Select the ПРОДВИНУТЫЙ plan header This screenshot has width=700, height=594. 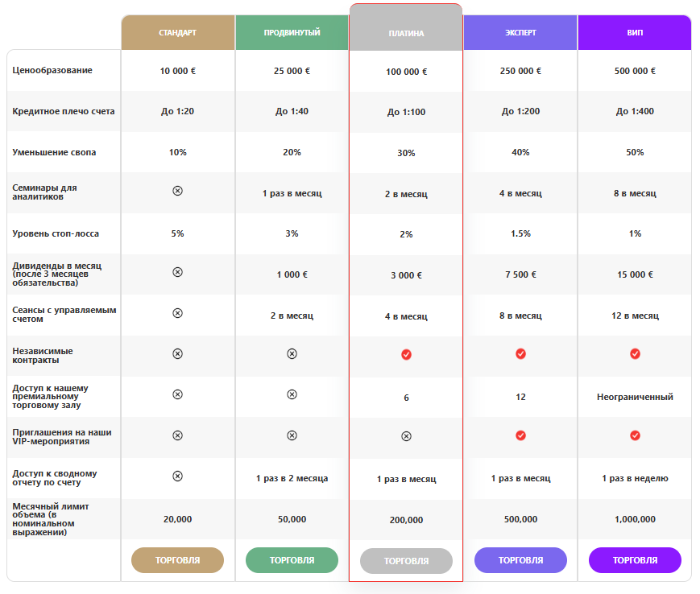click(292, 32)
